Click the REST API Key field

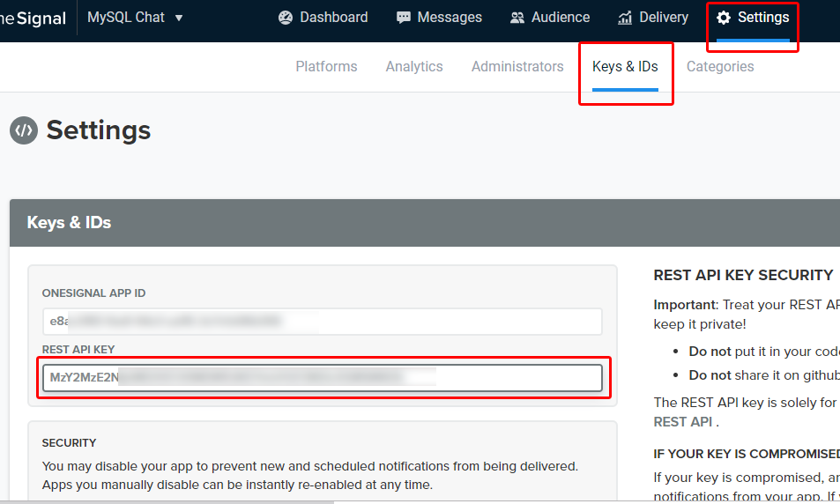click(322, 378)
